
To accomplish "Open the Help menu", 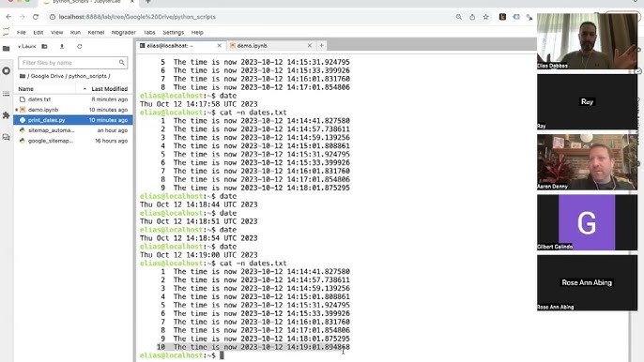I will click(197, 33).
